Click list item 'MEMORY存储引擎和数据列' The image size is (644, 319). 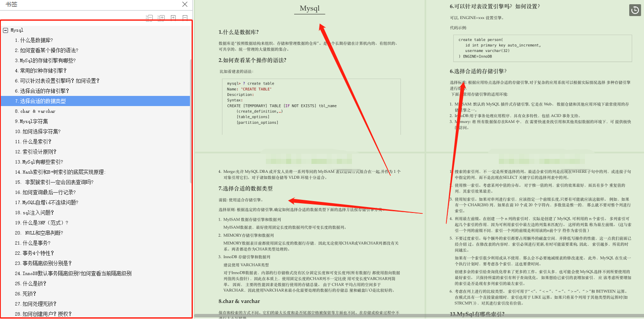249,235
